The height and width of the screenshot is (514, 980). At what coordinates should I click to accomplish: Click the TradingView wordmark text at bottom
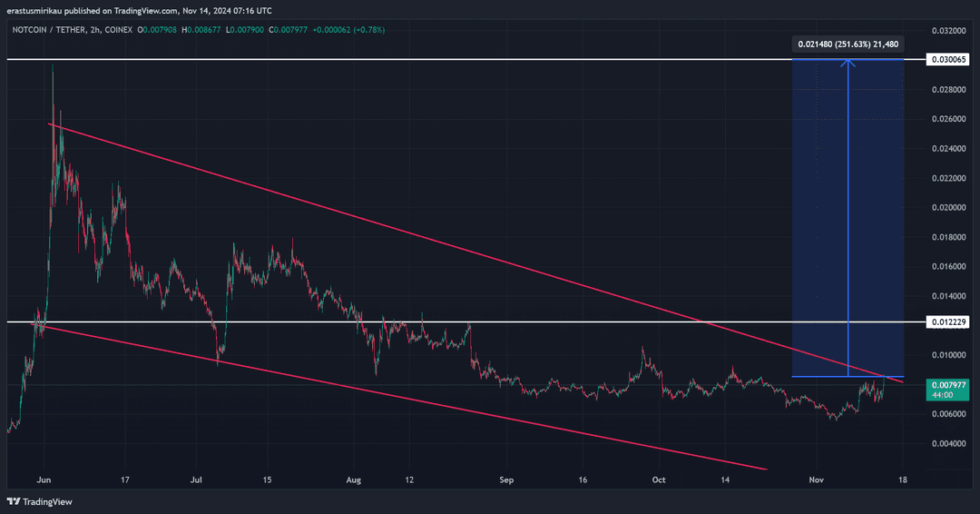47,501
